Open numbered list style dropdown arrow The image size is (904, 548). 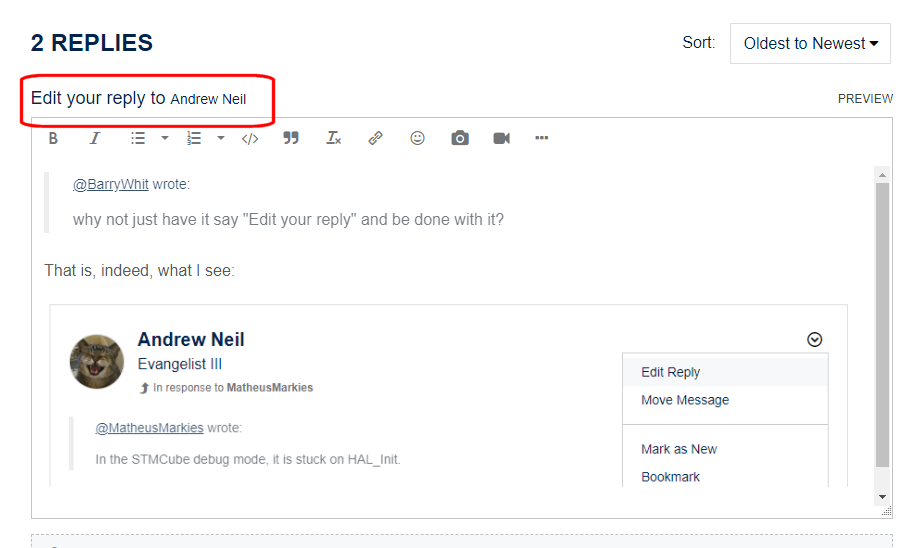[221, 138]
